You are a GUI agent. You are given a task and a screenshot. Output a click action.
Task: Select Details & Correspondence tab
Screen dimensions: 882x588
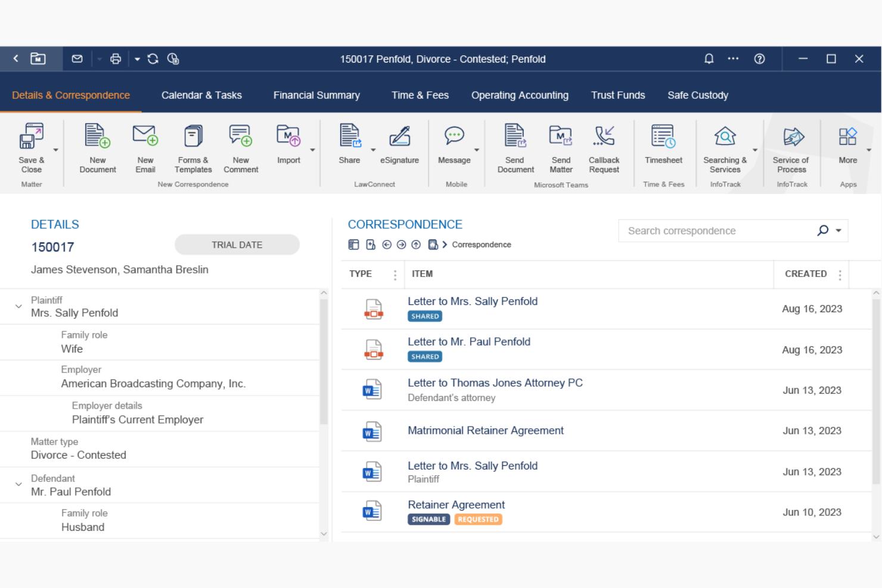tap(71, 95)
